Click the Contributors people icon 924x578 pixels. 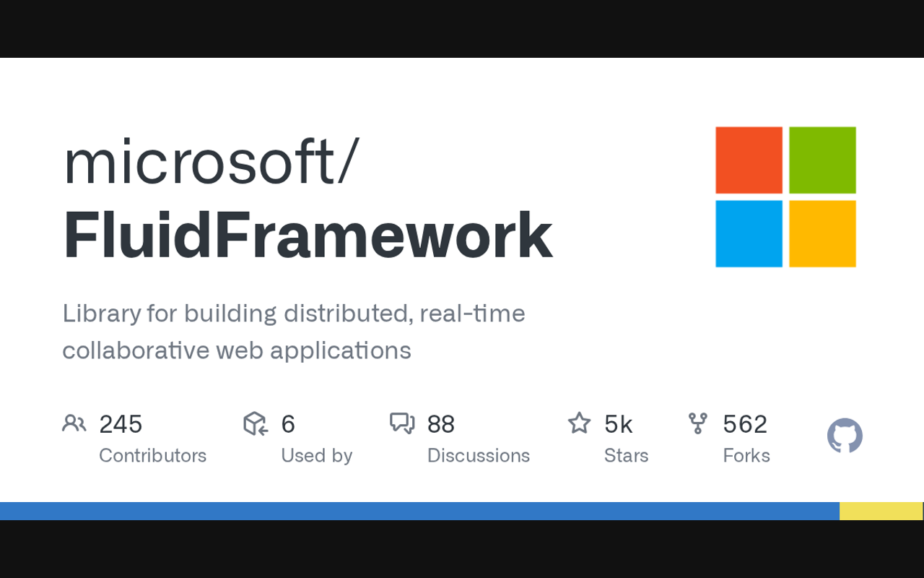(74, 423)
